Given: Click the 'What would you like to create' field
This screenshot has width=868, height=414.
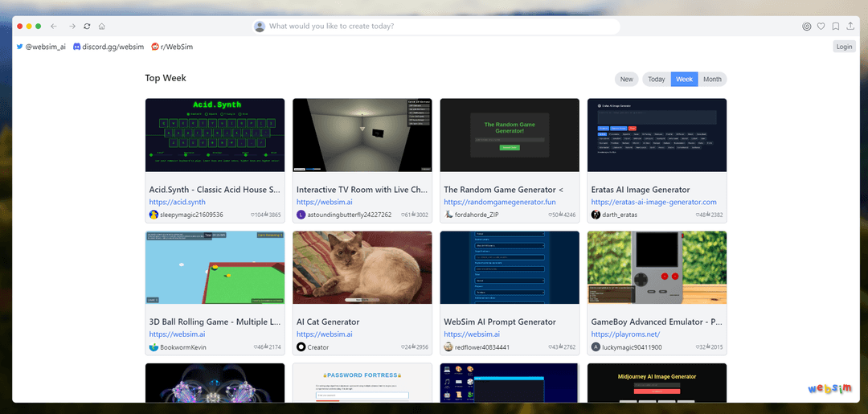Looking at the screenshot, I should 436,26.
